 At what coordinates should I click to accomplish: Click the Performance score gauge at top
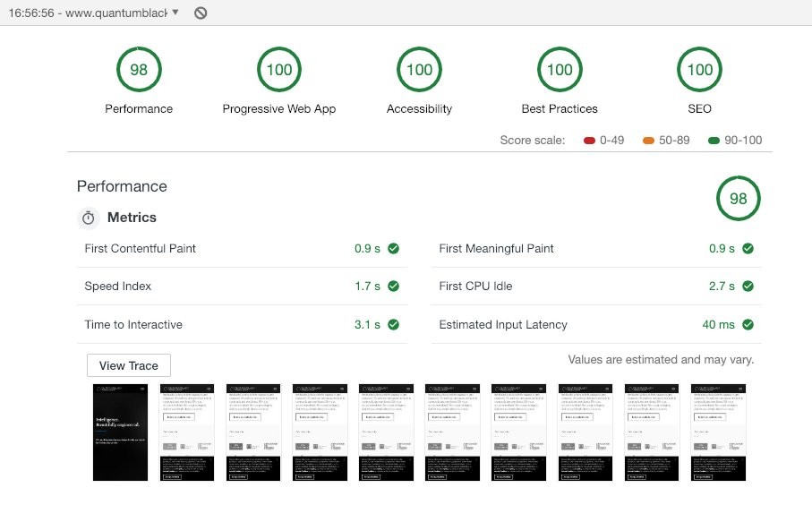[139, 70]
